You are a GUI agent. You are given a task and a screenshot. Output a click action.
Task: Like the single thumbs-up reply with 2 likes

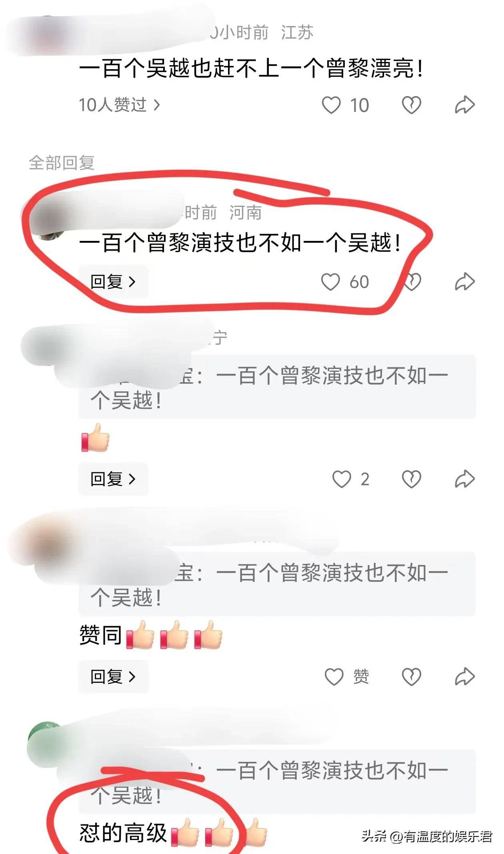[x=351, y=479]
